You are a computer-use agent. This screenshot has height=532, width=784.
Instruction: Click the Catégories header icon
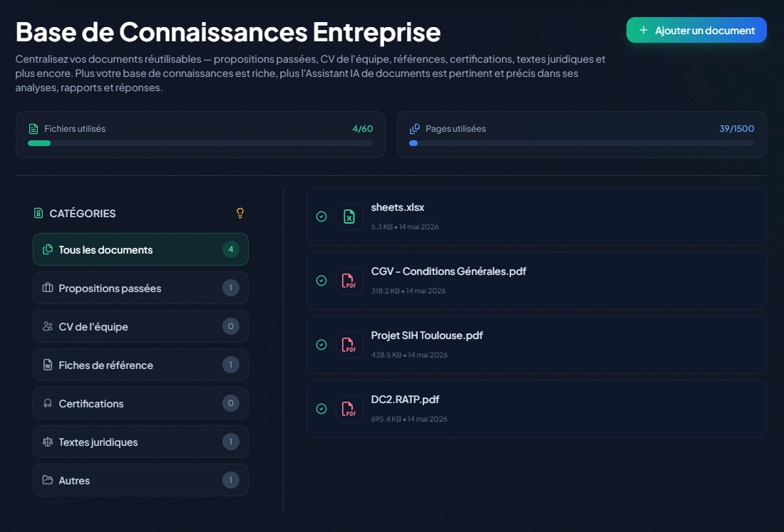pos(38,214)
